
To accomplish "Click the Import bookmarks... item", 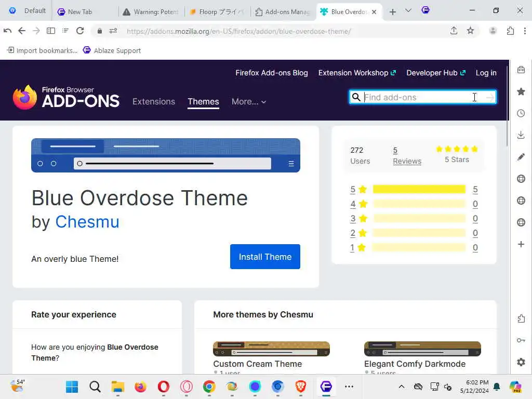I will pos(42,50).
